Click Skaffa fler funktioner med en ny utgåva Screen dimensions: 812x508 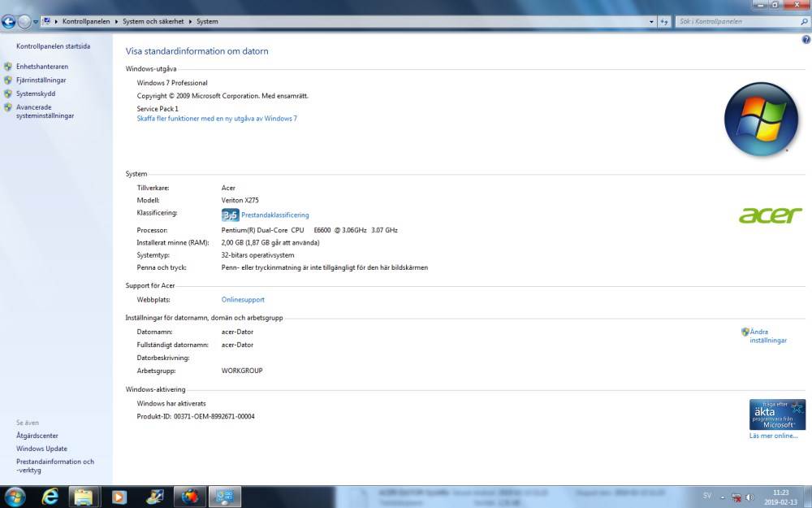(x=217, y=118)
